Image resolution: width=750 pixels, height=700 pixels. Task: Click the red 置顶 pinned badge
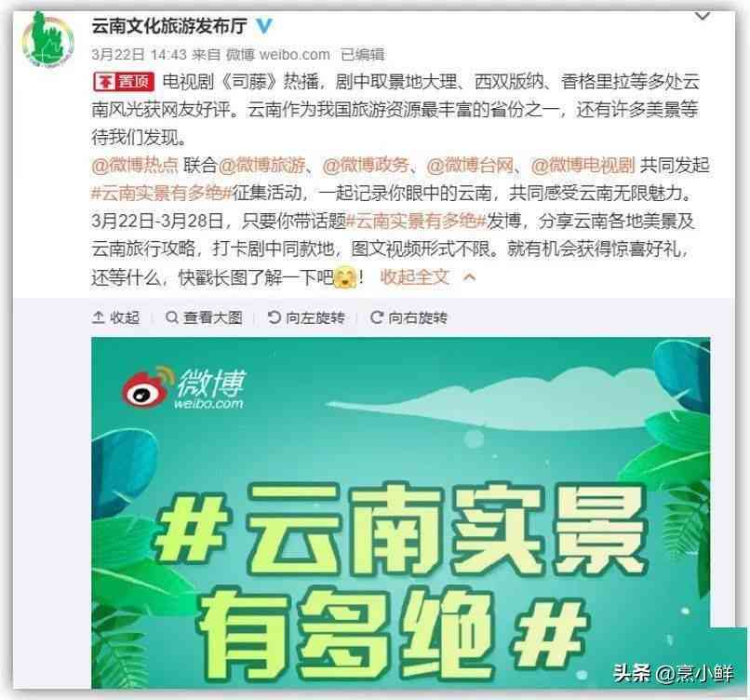point(124,82)
